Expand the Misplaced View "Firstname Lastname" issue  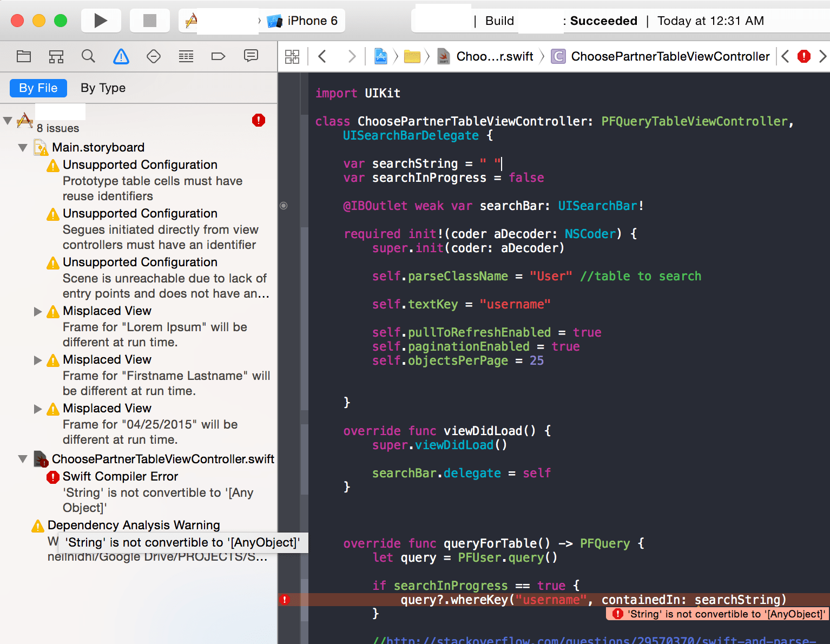click(x=38, y=360)
